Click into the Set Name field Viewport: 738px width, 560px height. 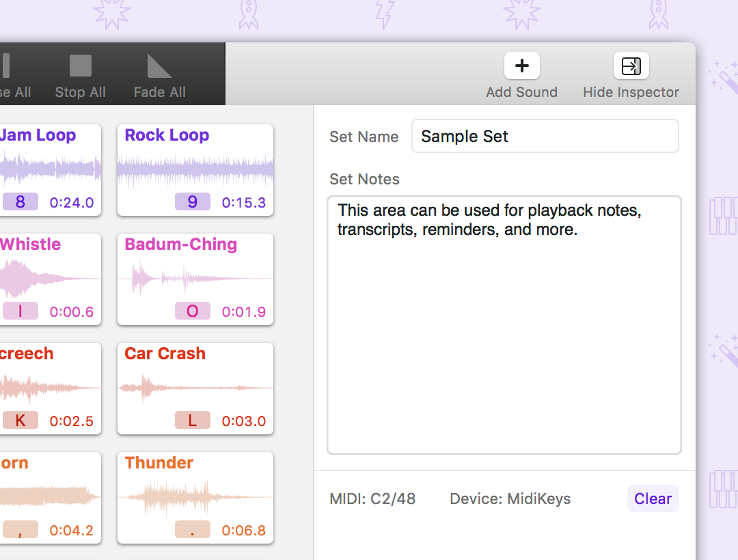click(x=545, y=136)
